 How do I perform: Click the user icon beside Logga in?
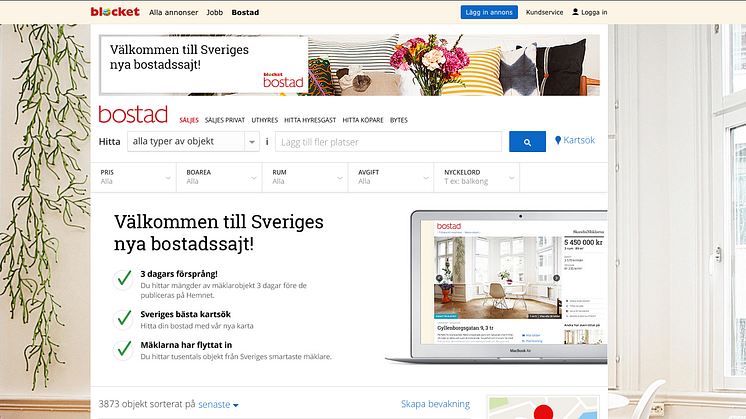point(575,12)
